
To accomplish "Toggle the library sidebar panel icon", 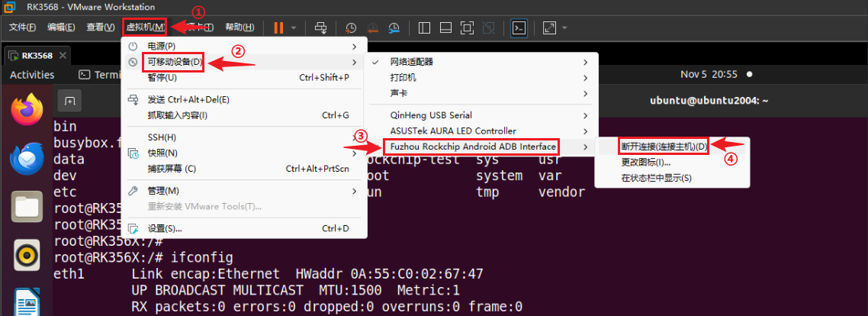I will [x=425, y=28].
